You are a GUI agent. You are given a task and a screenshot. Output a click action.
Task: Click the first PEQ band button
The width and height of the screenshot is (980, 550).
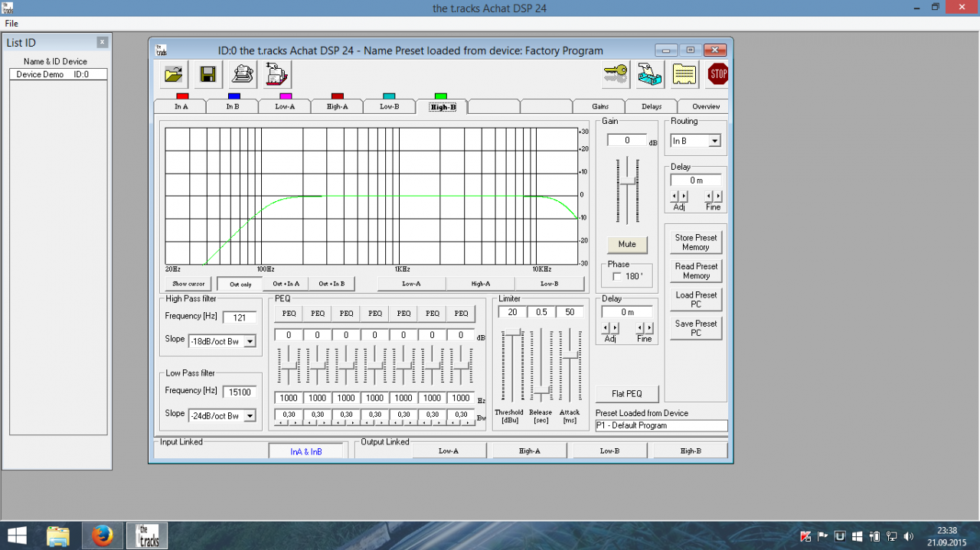coord(289,313)
